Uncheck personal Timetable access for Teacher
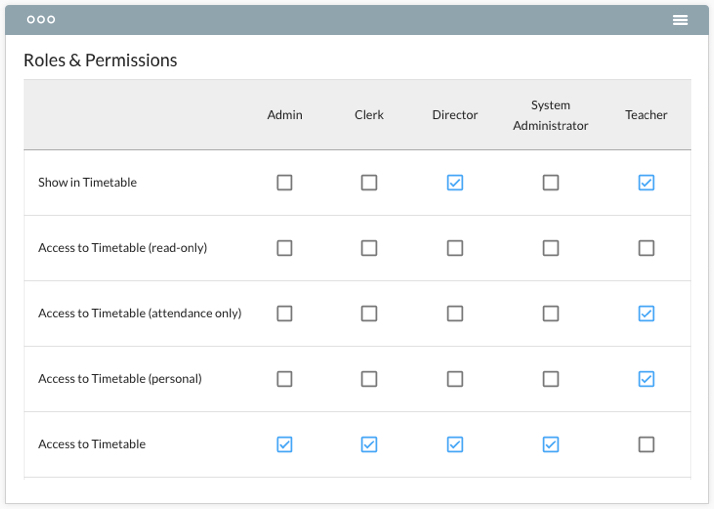Image resolution: width=714 pixels, height=509 pixels. [x=646, y=379]
